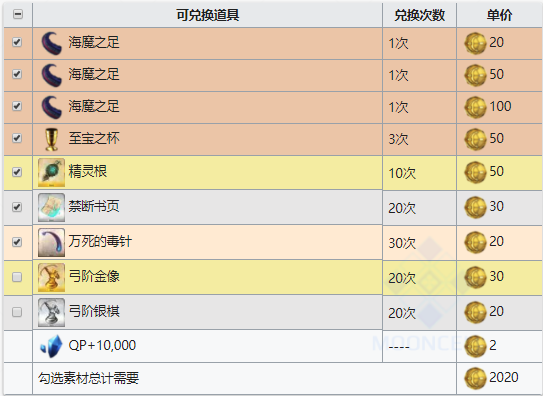Click the 兑换次数 column header

point(419,15)
